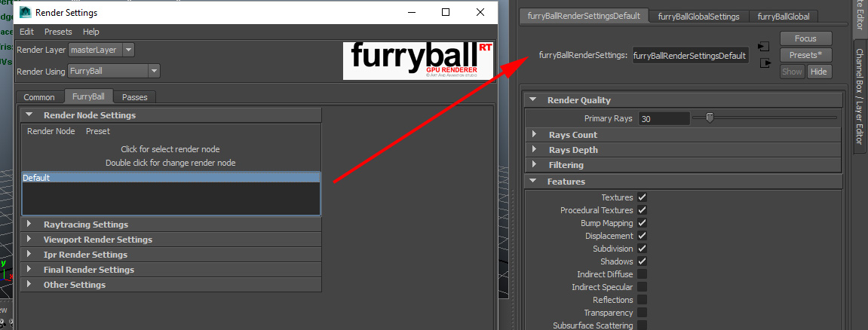The image size is (868, 330).
Task: Expand the Other Settings section
Action: click(x=172, y=285)
